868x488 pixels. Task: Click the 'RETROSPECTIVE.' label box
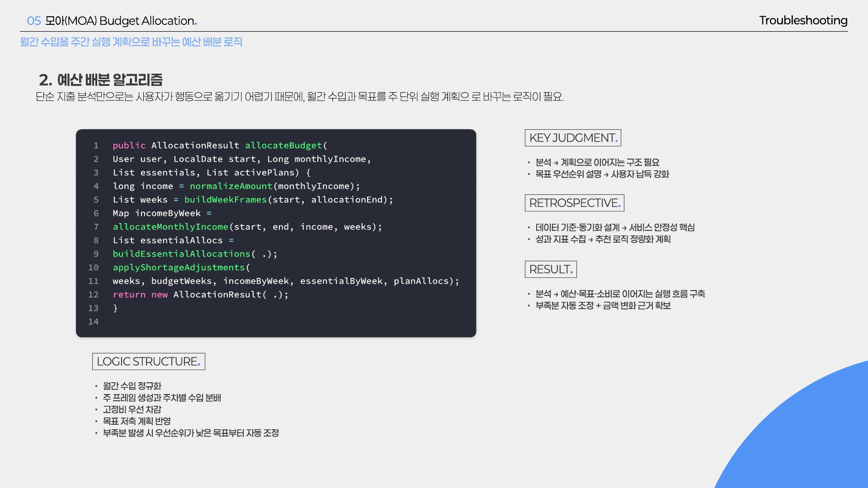pyautogui.click(x=575, y=203)
